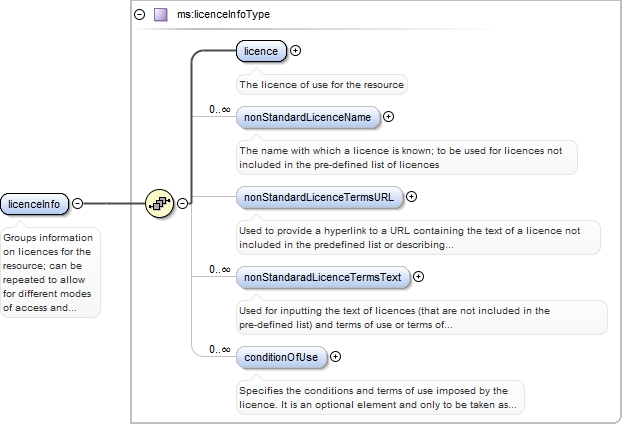Expand the nonStandaradLicenceTermsText element
Screen dimensions: 623x425
coord(418,276)
